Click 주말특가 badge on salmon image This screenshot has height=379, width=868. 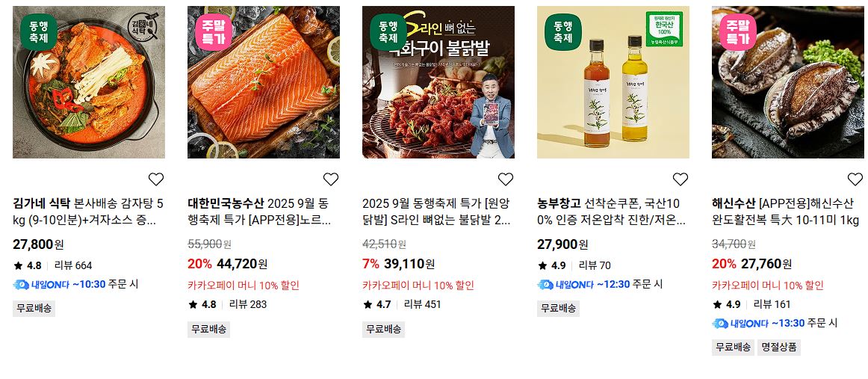point(214,32)
